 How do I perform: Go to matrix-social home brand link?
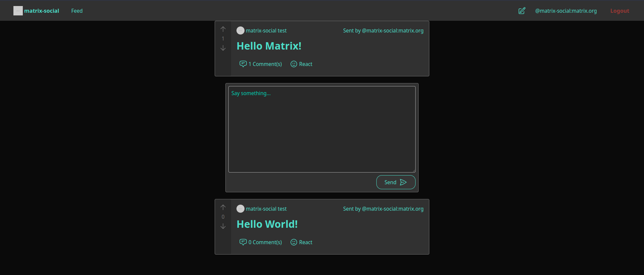point(42,11)
